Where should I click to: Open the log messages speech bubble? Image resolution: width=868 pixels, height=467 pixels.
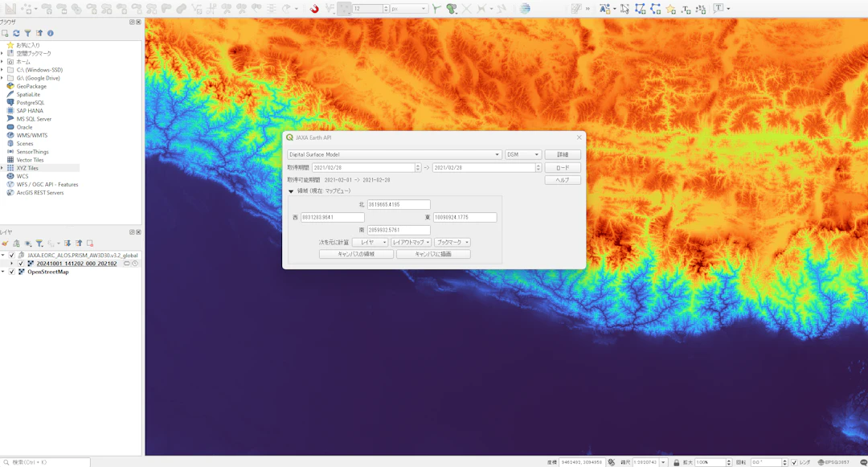[x=862, y=462]
